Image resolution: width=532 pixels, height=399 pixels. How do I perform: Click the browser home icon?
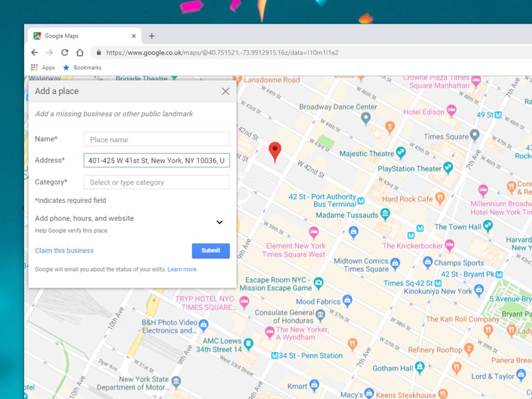pos(80,53)
